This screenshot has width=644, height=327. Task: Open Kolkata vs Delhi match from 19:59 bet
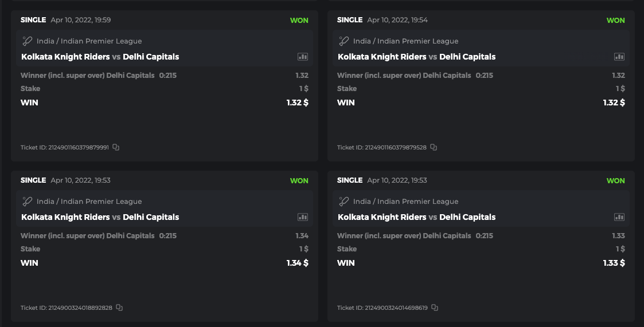100,57
